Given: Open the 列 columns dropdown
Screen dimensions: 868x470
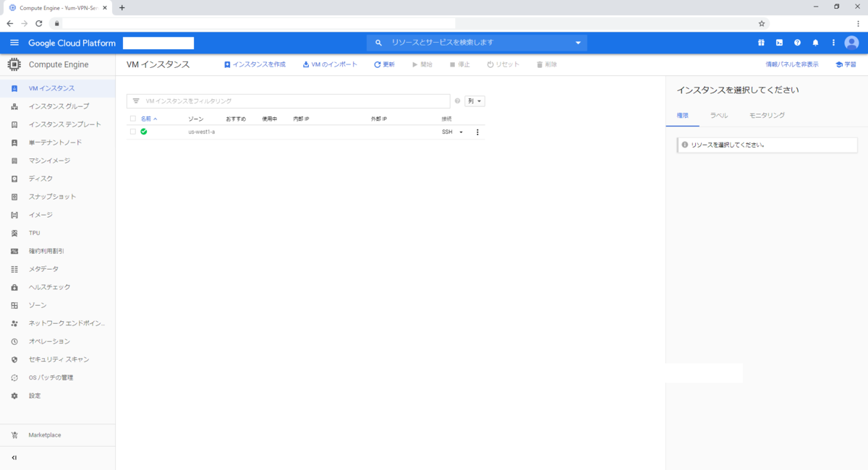Looking at the screenshot, I should [x=475, y=101].
